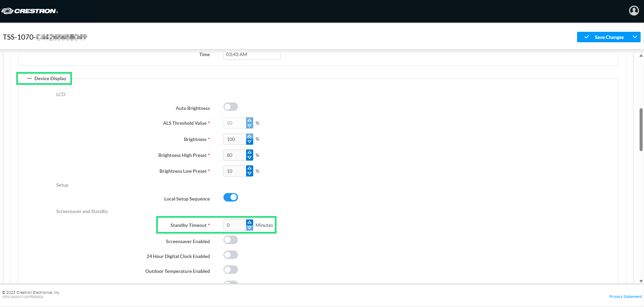Open the Save Changes dropdown arrow
This screenshot has width=644, height=307.
pos(635,37)
